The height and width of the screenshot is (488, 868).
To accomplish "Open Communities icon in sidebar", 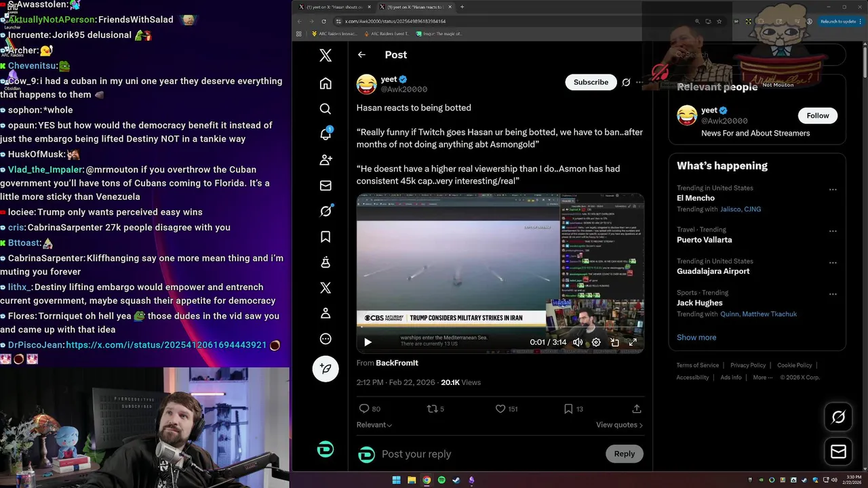I will (325, 262).
